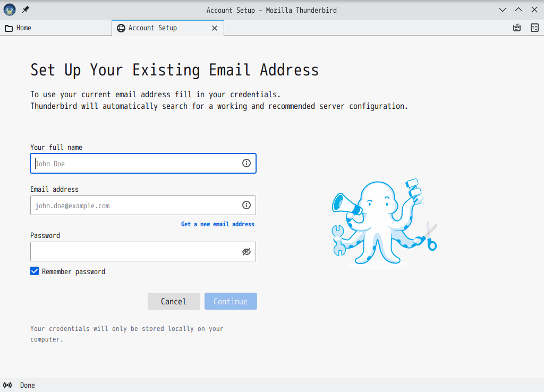
Task: Click the Thunderbird app icon in title bar
Action: (x=10, y=10)
